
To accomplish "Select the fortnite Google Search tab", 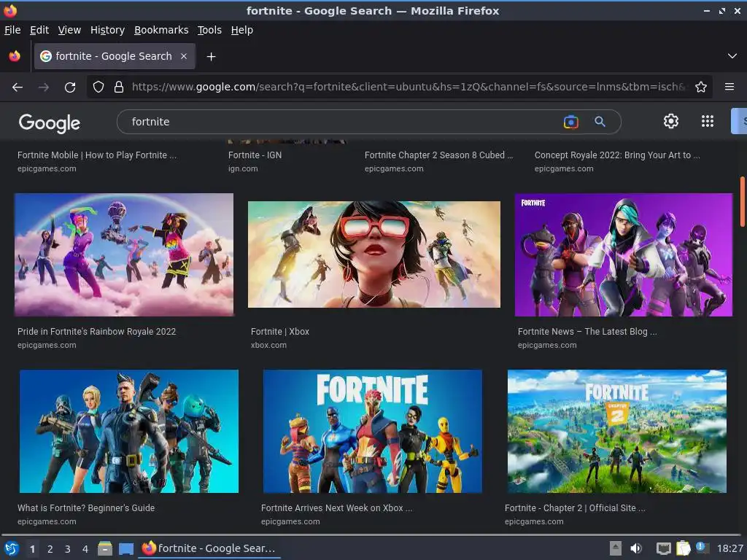I will (115, 56).
